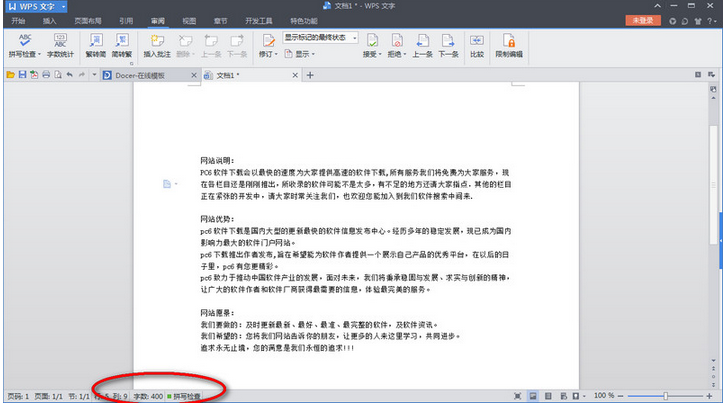Screen dimensions: 725x407
Task: Open the chat/feedback bubble icon at top right
Action: pos(685,21)
